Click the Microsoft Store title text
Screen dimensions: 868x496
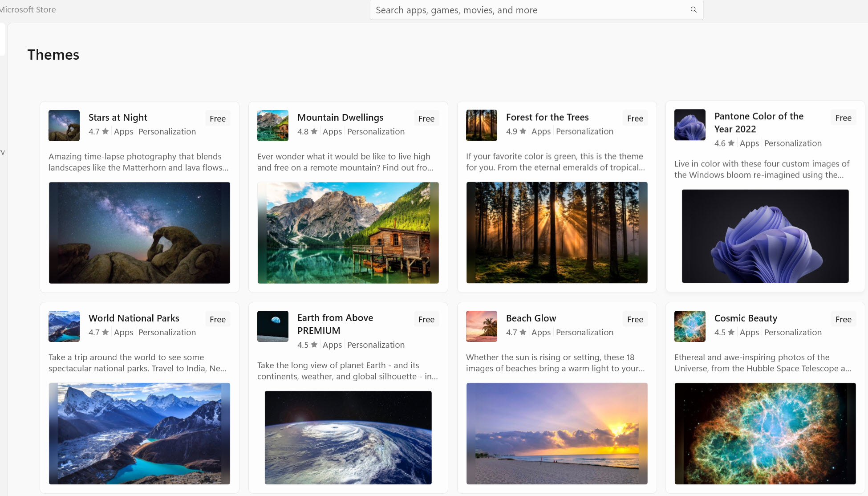click(28, 9)
